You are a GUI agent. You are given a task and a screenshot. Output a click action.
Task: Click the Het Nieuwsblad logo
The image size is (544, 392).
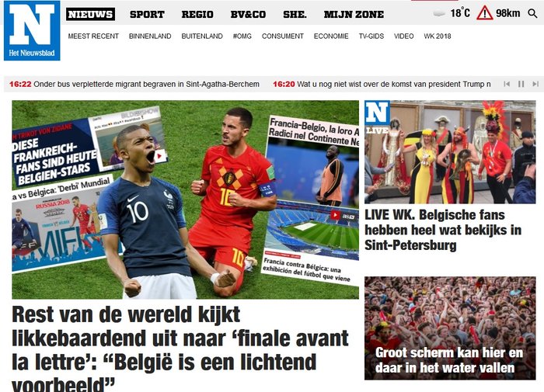[x=32, y=30]
